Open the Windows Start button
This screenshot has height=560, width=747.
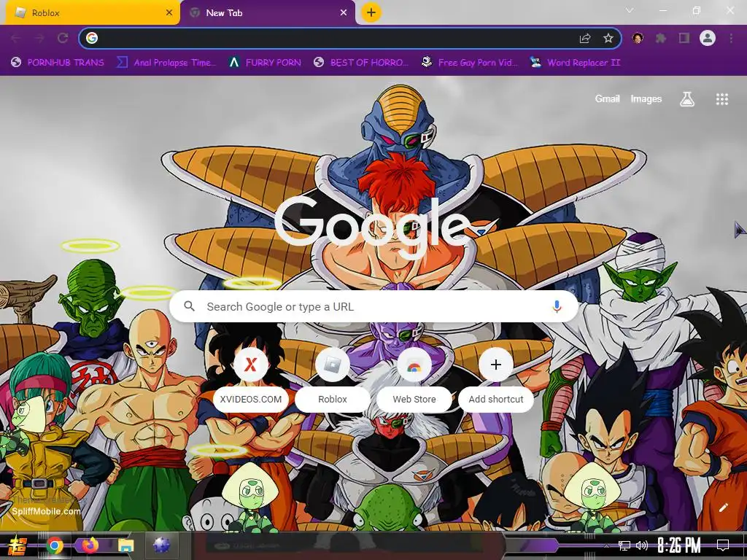pos(18,545)
